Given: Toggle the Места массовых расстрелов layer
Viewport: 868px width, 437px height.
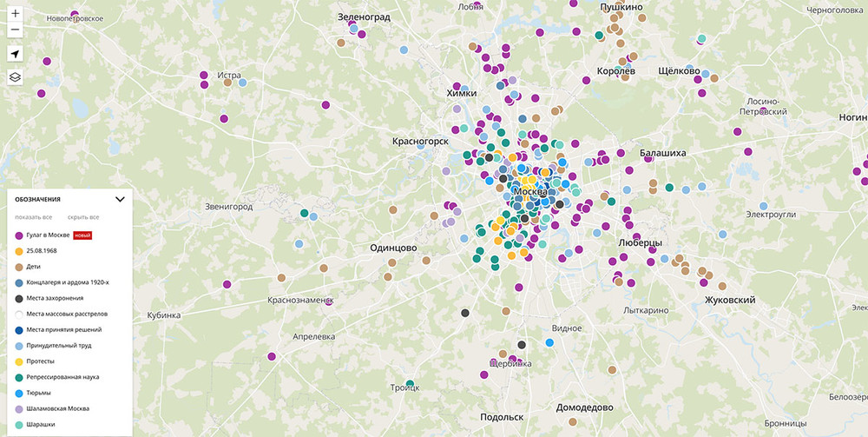Looking at the screenshot, I should tap(62, 314).
